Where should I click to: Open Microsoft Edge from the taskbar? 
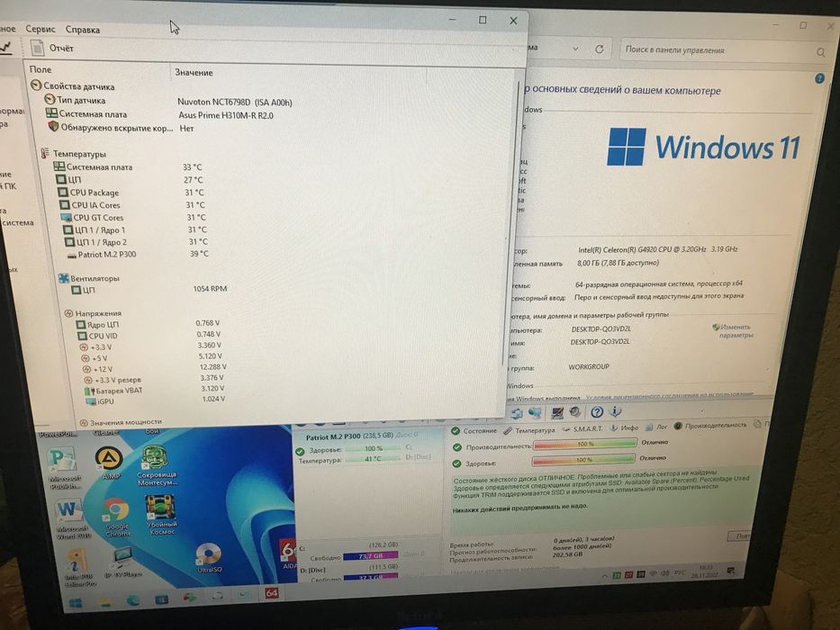(x=133, y=600)
